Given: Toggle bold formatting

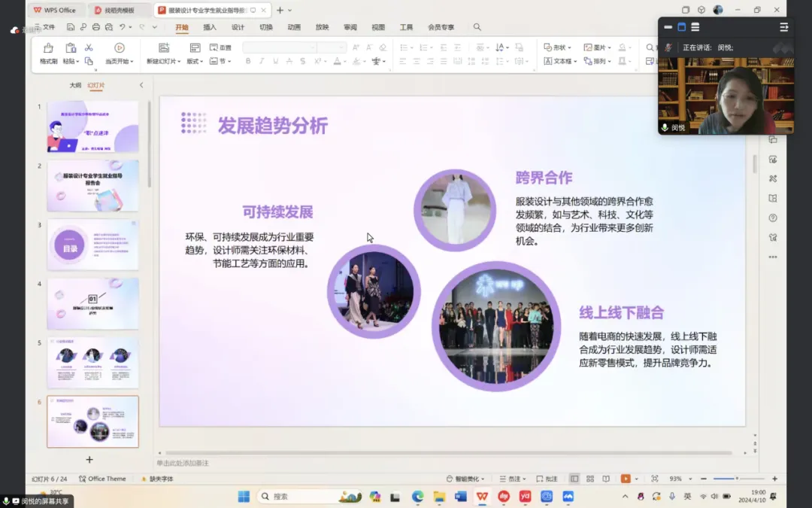Looking at the screenshot, I should pos(248,61).
